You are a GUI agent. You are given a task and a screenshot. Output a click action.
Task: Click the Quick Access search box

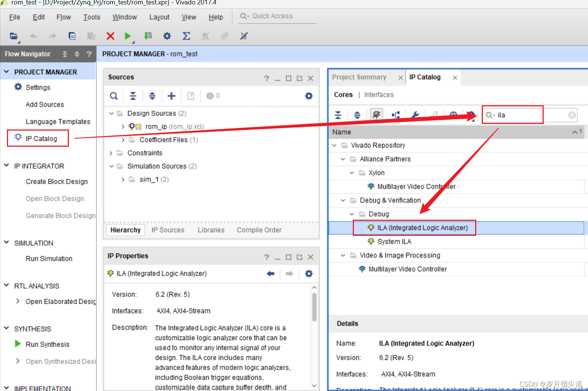277,17
